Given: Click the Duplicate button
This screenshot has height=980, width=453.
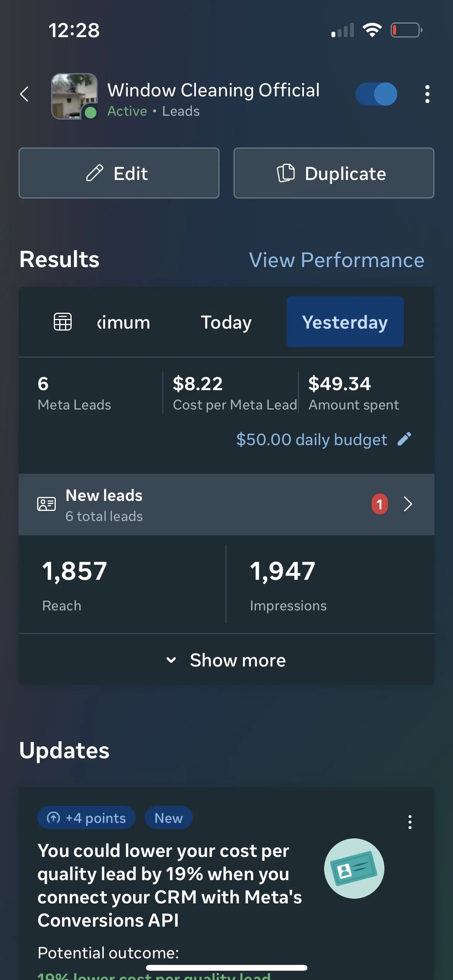Looking at the screenshot, I should 334,173.
